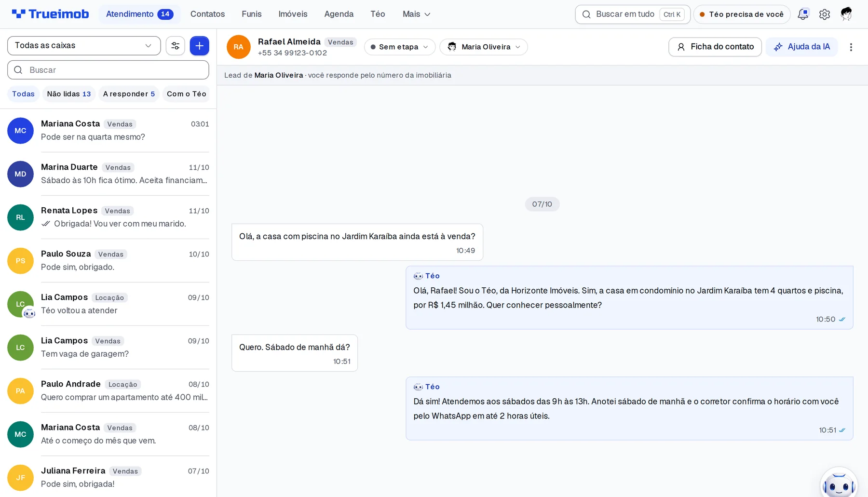Open the Téo menu item
The height and width of the screenshot is (497, 868).
(x=378, y=14)
